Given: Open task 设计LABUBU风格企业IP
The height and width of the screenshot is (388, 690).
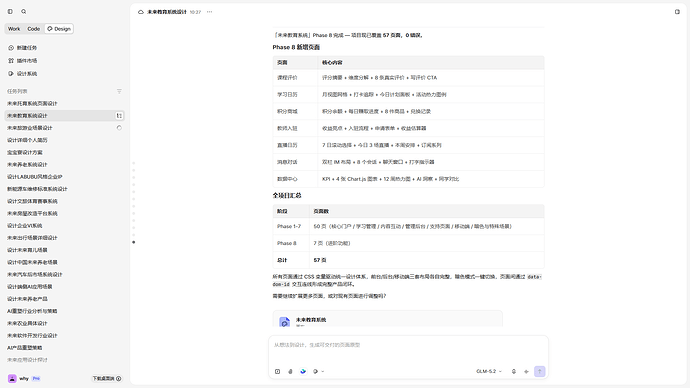Looking at the screenshot, I should [64, 176].
